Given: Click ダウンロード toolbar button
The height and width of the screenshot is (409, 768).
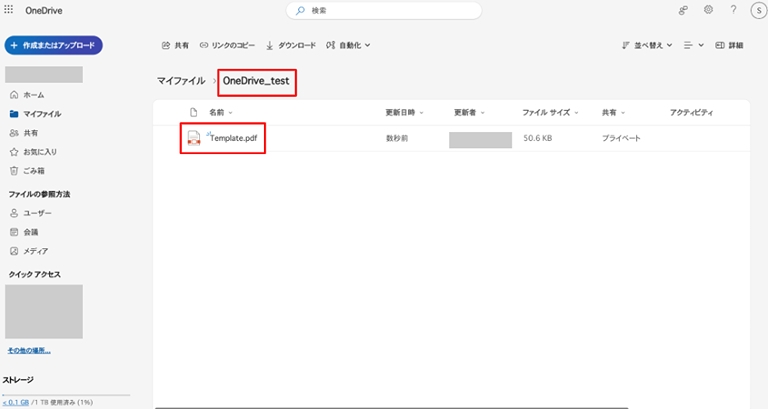Looking at the screenshot, I should coord(291,45).
